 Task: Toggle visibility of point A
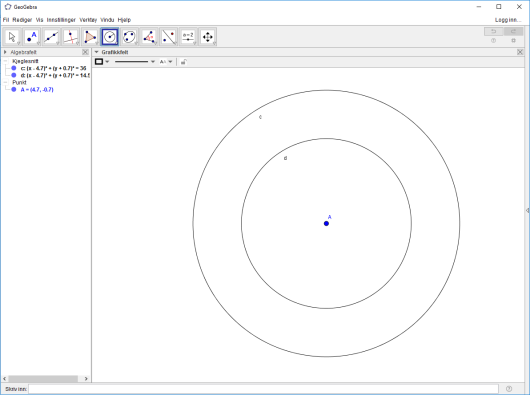14,90
